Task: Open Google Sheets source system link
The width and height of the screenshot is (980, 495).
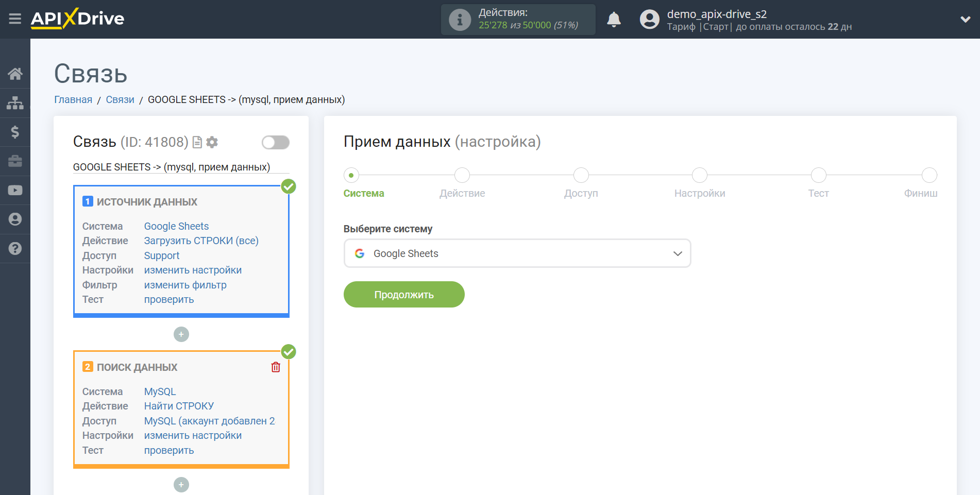Action: (176, 226)
